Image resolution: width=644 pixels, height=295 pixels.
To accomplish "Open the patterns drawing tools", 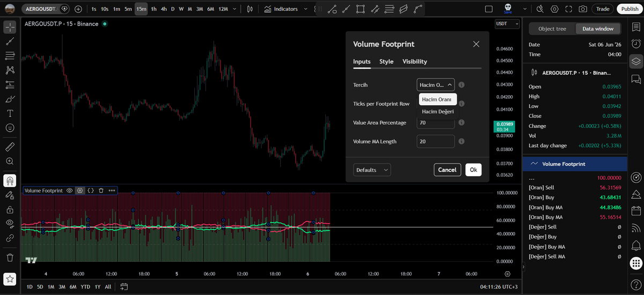I will tap(10, 70).
